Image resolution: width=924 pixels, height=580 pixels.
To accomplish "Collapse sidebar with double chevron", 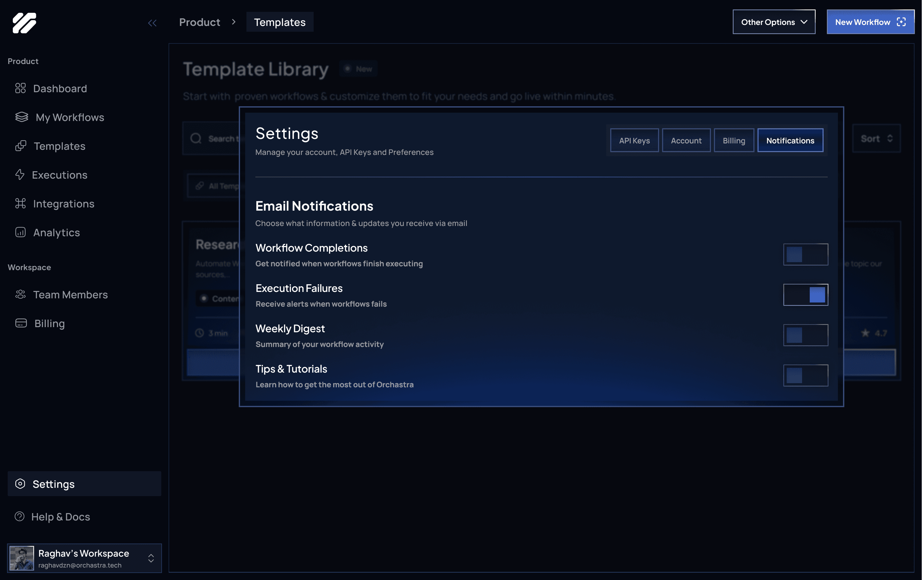I will coord(152,23).
